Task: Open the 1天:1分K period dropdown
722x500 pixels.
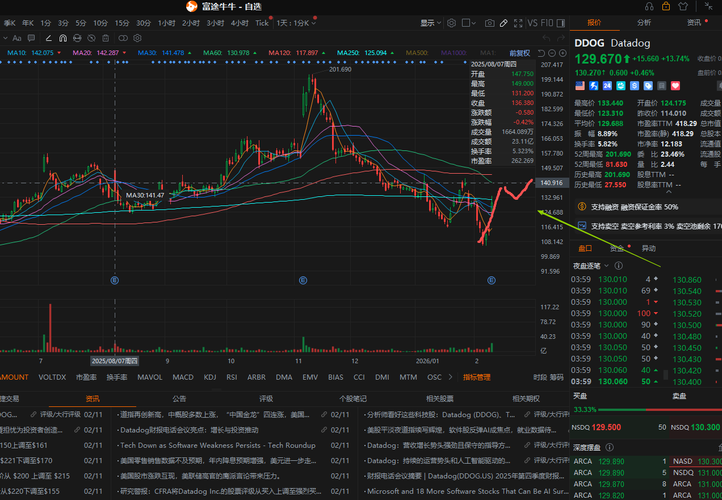Action: 297,23
